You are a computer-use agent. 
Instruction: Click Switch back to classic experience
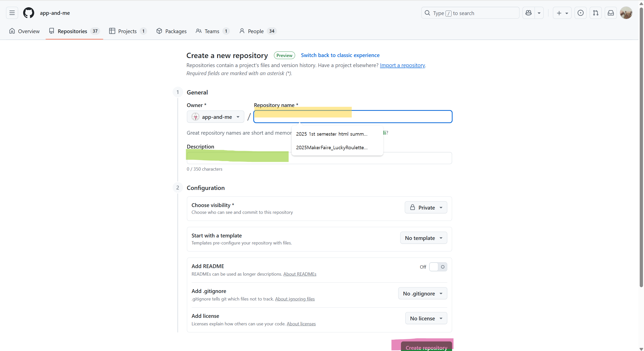click(340, 55)
